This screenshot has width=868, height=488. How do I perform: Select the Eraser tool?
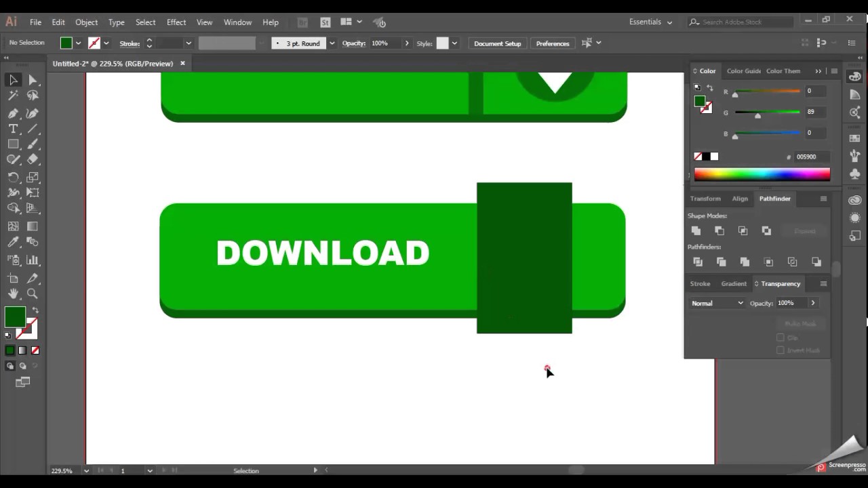tap(33, 160)
